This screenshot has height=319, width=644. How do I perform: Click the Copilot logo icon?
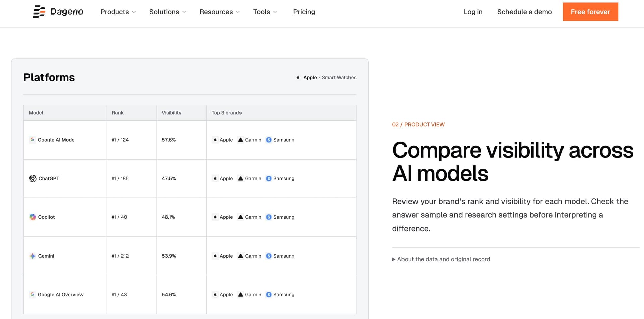[33, 217]
